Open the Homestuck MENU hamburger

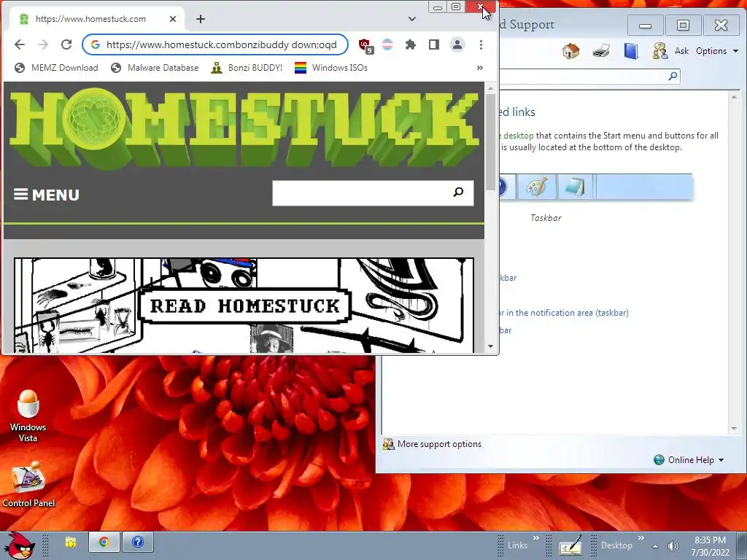pos(46,195)
